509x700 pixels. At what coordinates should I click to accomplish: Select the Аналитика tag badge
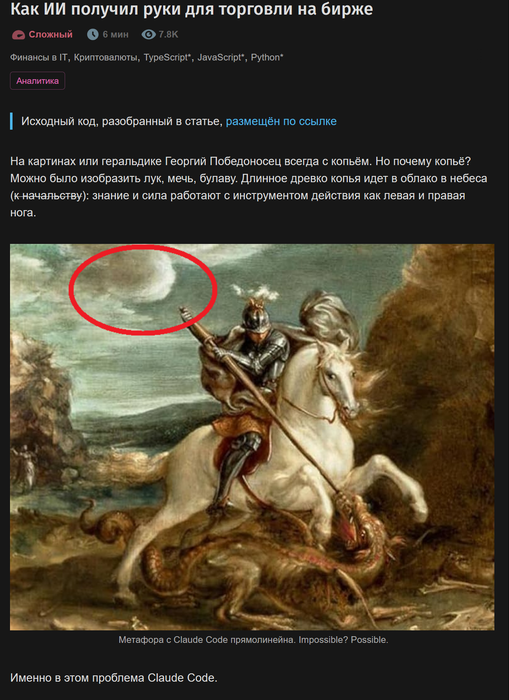[38, 81]
